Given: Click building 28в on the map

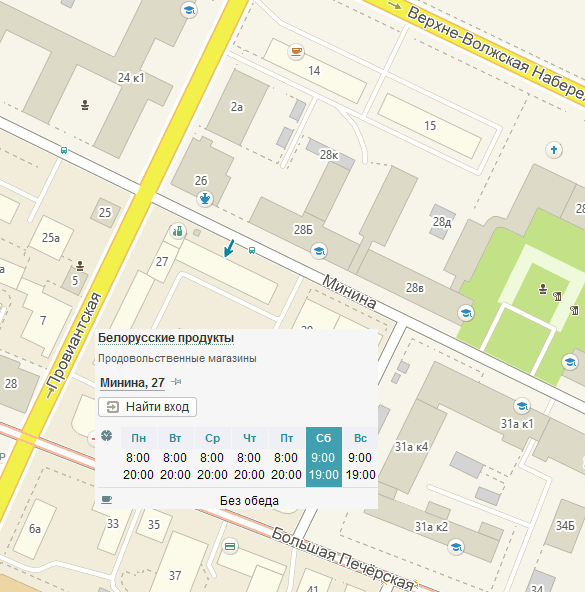Looking at the screenshot, I should point(414,288).
